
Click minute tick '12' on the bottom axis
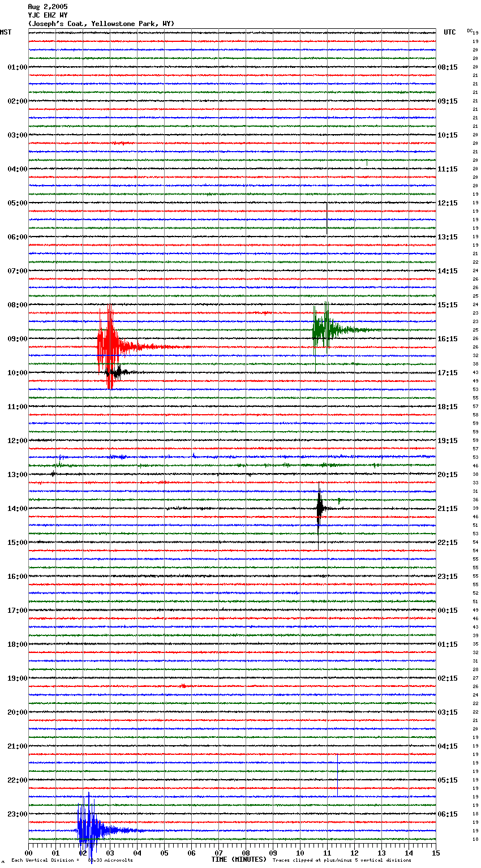[x=354, y=853]
